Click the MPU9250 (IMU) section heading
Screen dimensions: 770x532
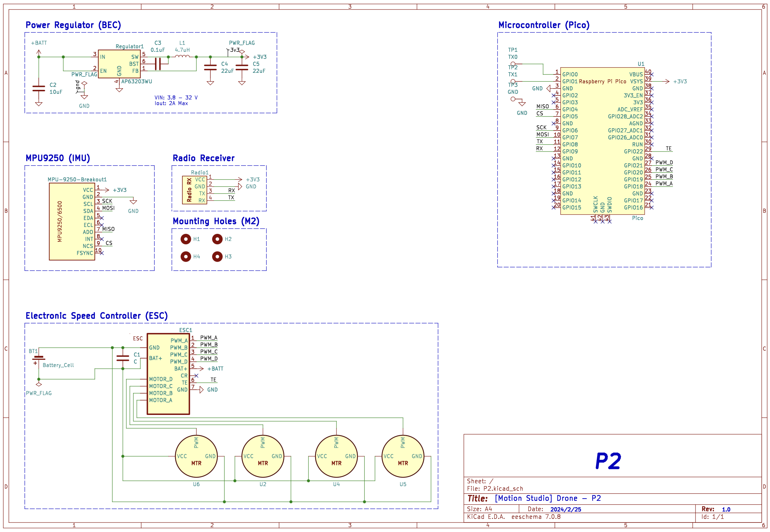[58, 158]
